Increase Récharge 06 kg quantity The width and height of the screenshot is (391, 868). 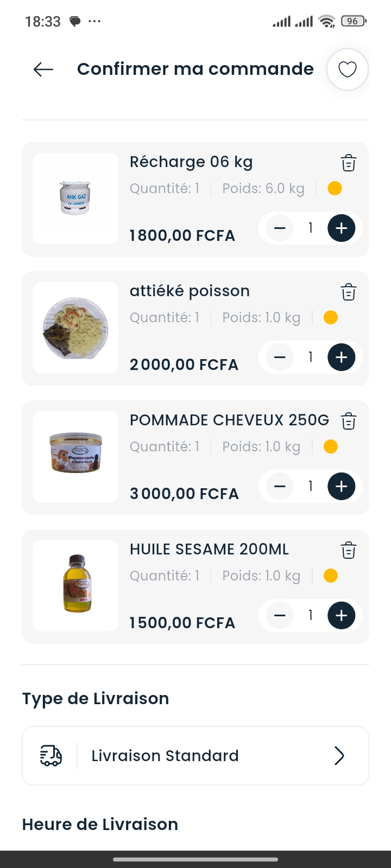click(x=342, y=228)
